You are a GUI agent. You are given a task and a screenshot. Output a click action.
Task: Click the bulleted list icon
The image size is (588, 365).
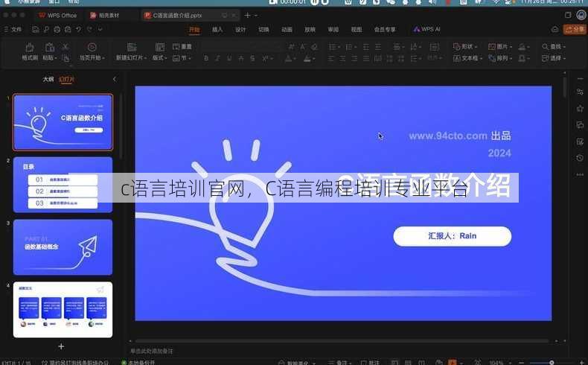click(332, 47)
